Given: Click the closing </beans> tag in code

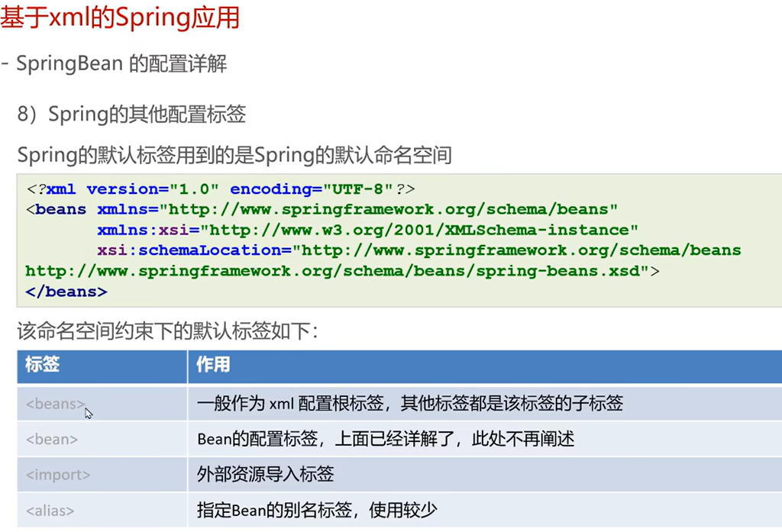Looking at the screenshot, I should tap(66, 291).
